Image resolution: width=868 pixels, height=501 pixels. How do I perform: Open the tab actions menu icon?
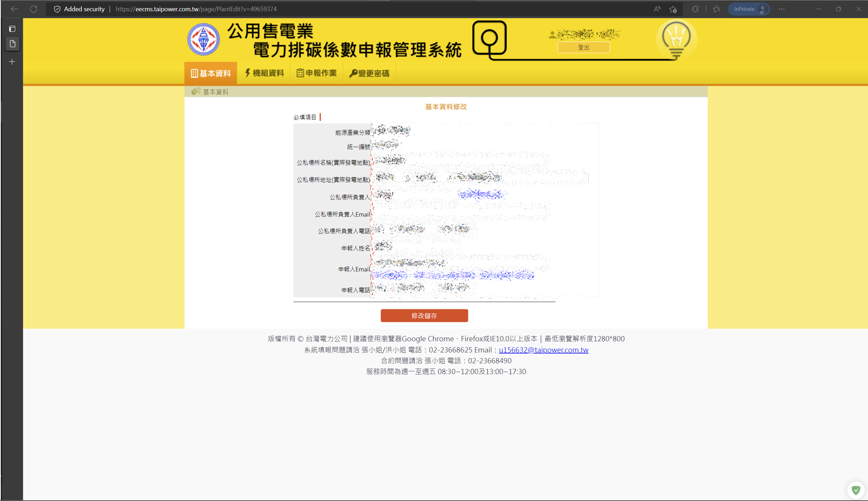tap(12, 29)
